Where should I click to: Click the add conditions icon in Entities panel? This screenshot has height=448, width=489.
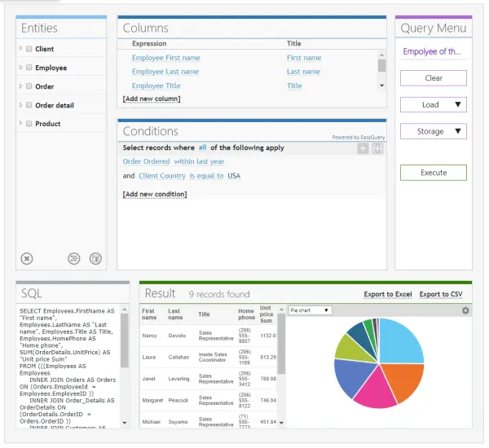[95, 258]
